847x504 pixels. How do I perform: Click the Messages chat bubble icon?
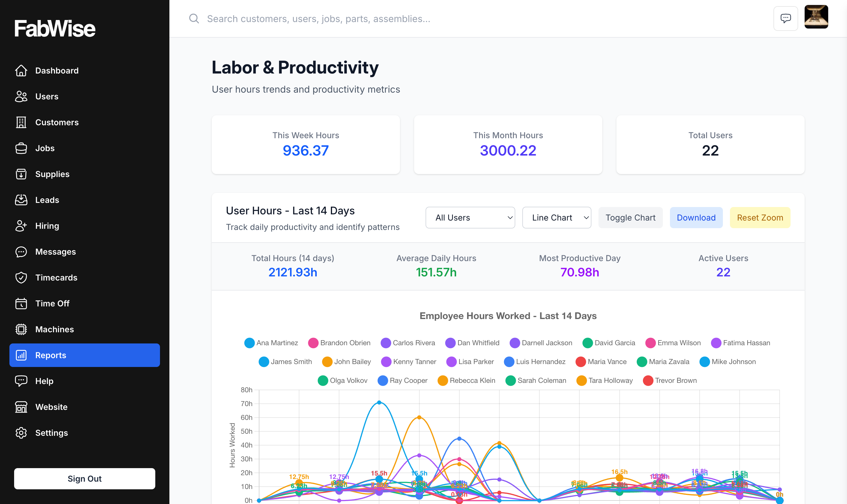point(21,252)
